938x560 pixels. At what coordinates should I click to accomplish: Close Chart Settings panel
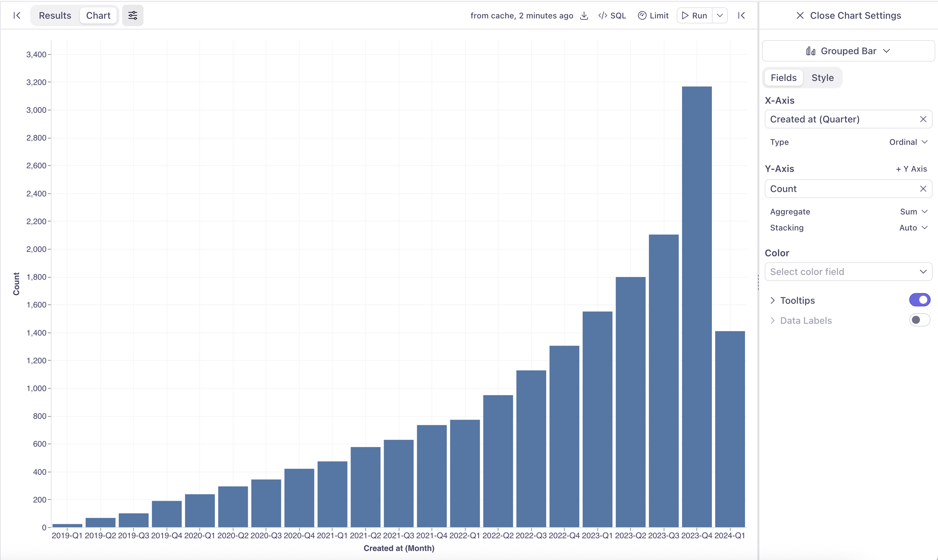[848, 15]
